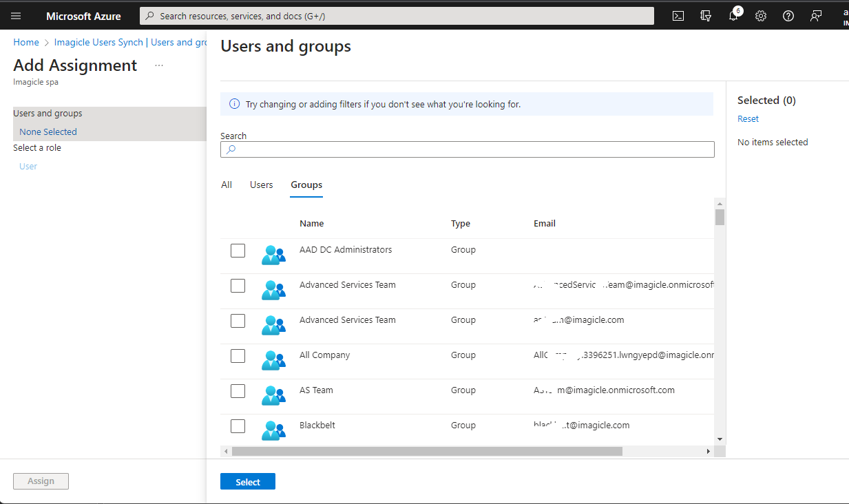Screen dimensions: 849x504
Task: Open the notifications bell
Action: tap(733, 16)
